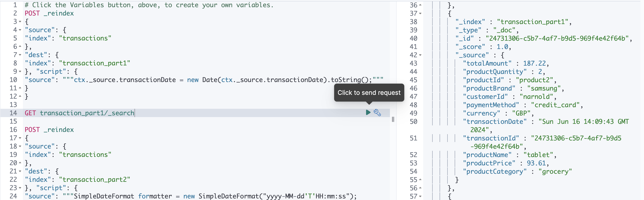
Task: Click the "totalAmount" : 187.22 line
Action: pos(506,63)
